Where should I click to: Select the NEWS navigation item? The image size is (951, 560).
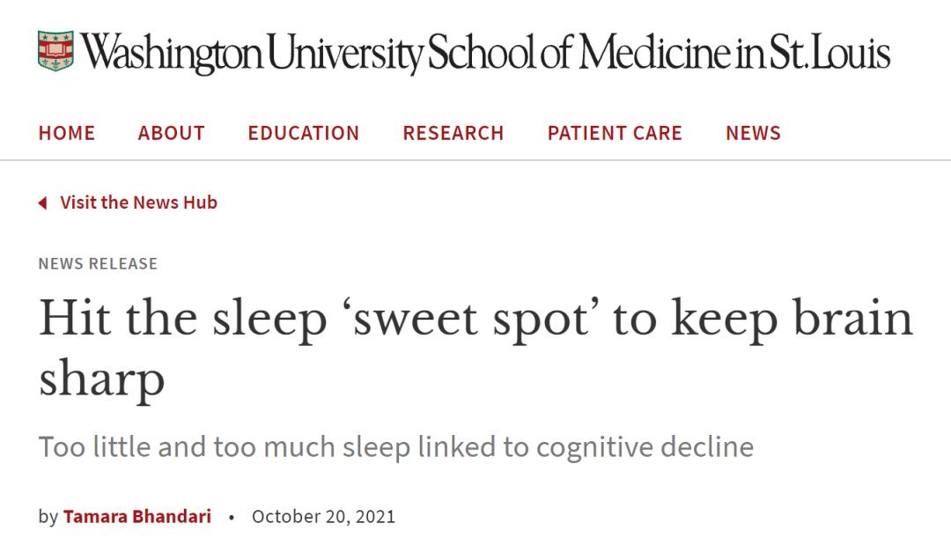(x=753, y=133)
